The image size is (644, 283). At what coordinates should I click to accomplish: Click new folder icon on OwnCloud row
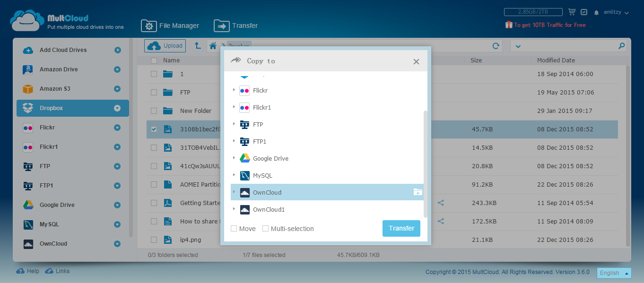tap(418, 192)
